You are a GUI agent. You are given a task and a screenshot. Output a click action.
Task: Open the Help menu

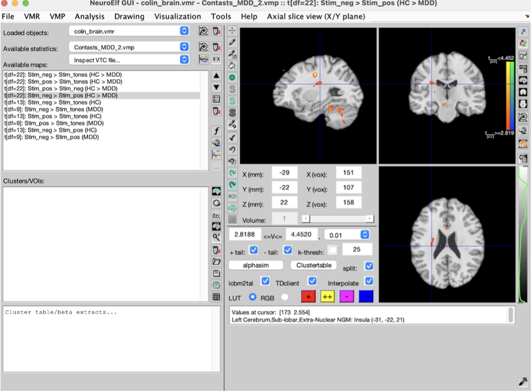pyautogui.click(x=249, y=16)
